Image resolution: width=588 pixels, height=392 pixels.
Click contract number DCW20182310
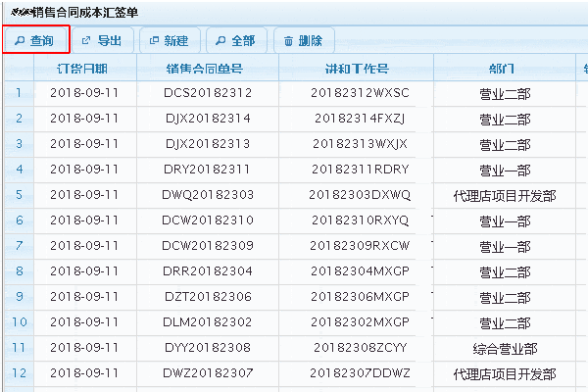click(208, 220)
